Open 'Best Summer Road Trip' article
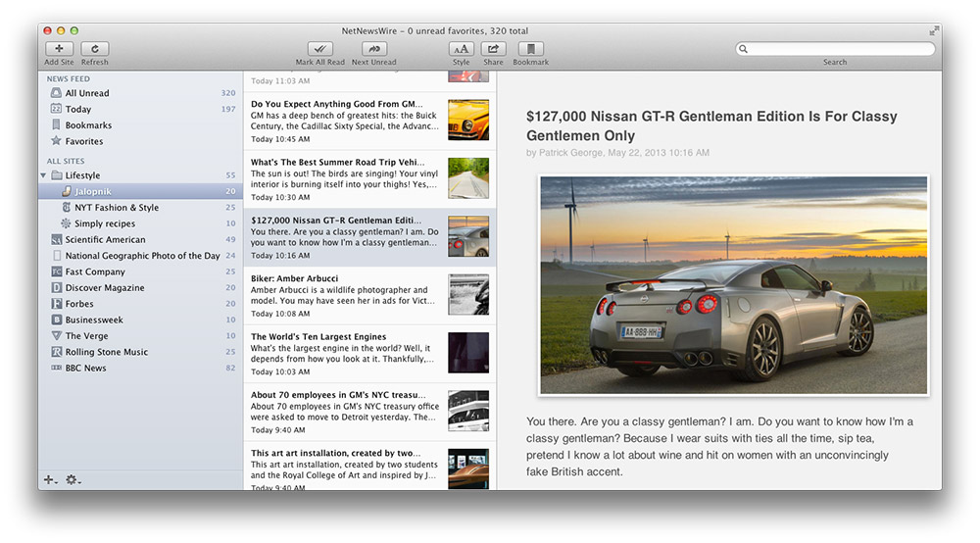The image size is (980, 543). coord(370,179)
